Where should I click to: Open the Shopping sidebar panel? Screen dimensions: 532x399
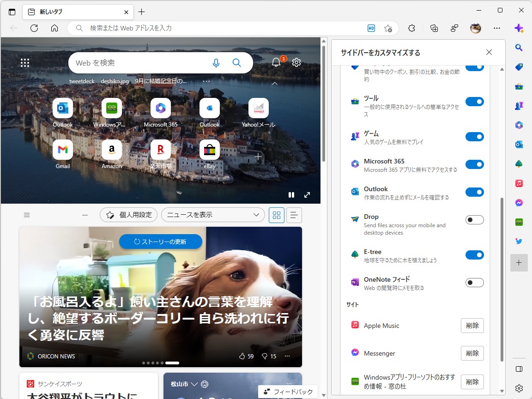coord(519,66)
